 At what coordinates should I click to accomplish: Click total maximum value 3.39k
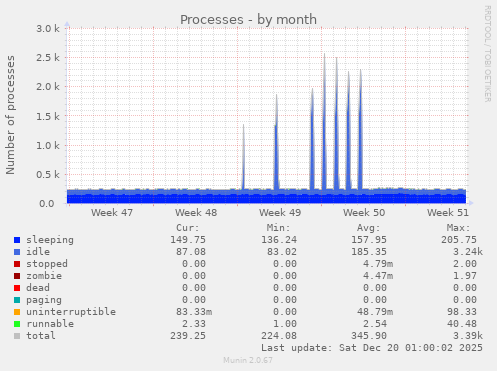(468, 336)
